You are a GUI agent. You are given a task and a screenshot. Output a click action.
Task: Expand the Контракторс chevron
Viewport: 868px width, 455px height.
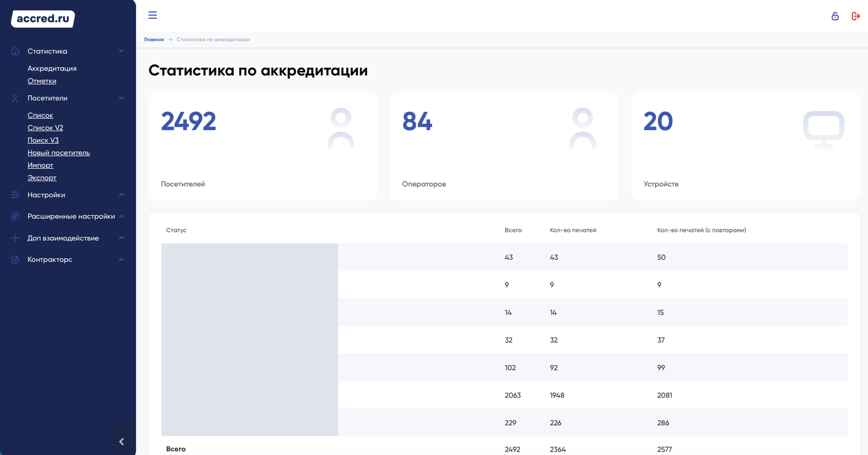(x=122, y=260)
